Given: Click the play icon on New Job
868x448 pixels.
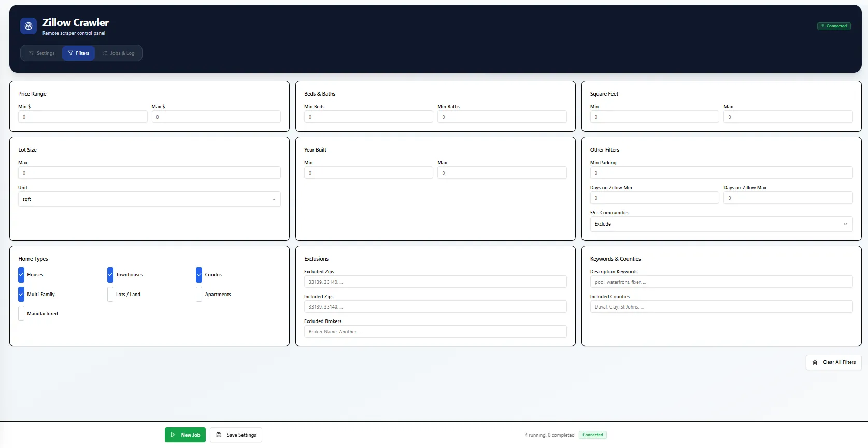Looking at the screenshot, I should 173,435.
